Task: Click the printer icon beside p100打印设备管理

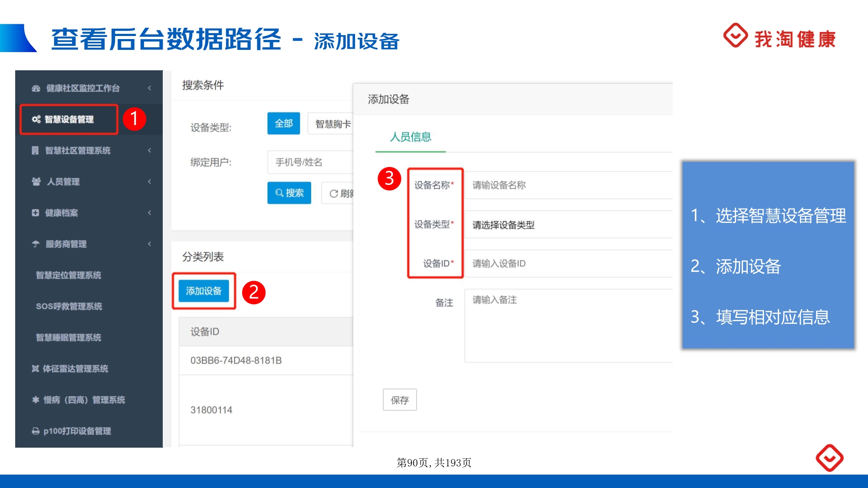Action: [x=36, y=431]
